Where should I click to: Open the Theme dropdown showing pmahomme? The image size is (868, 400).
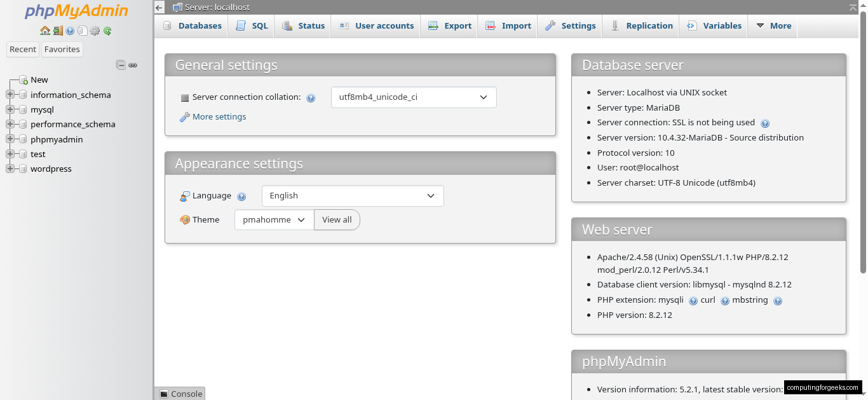coord(274,220)
